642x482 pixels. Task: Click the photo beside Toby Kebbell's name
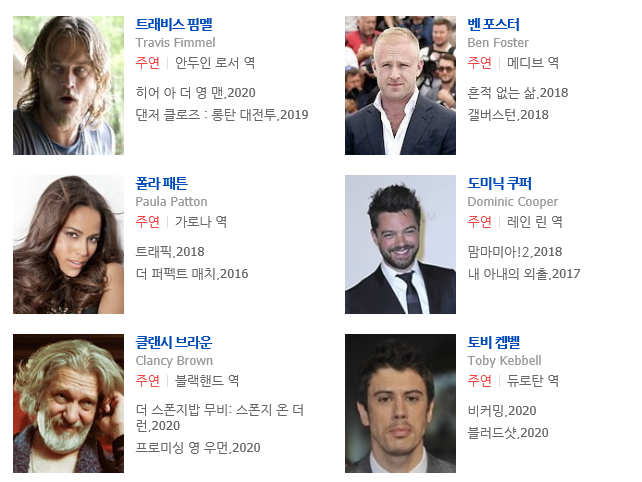pos(400,403)
